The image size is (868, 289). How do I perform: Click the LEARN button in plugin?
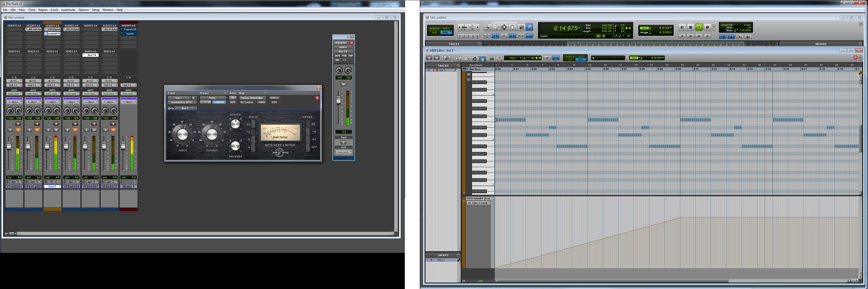[262, 102]
